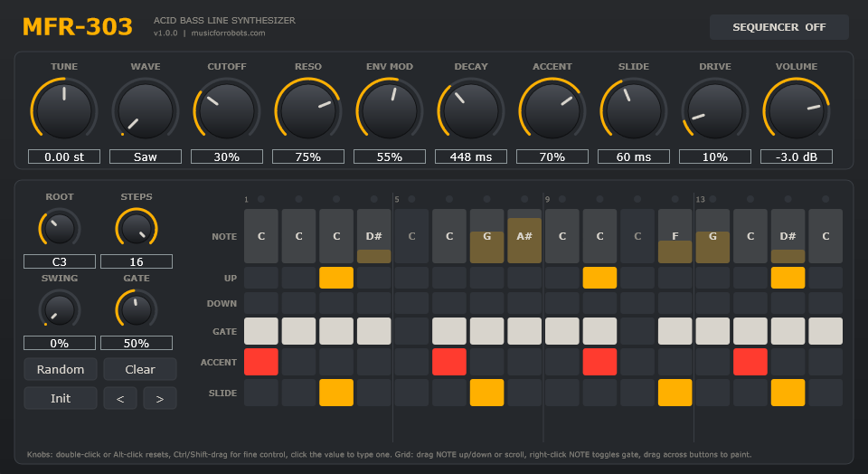Toggle the SLIDE on step 7
This screenshot has width=868, height=474.
pyautogui.click(x=487, y=393)
